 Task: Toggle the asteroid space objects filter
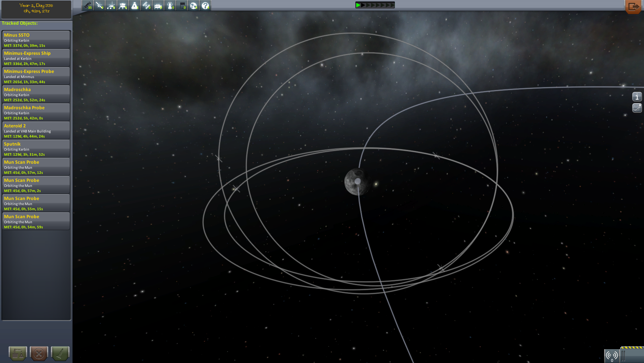pyautogui.click(x=194, y=5)
